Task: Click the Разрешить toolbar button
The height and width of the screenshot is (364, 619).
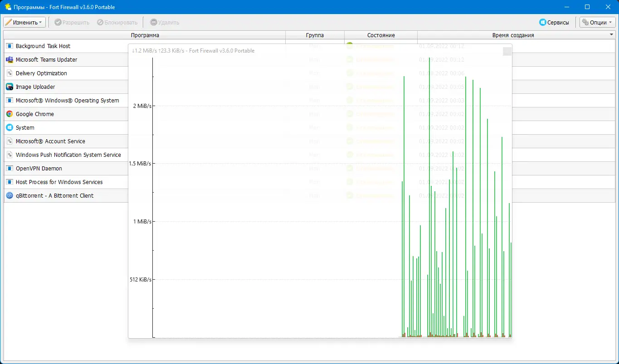Action: pos(72,22)
